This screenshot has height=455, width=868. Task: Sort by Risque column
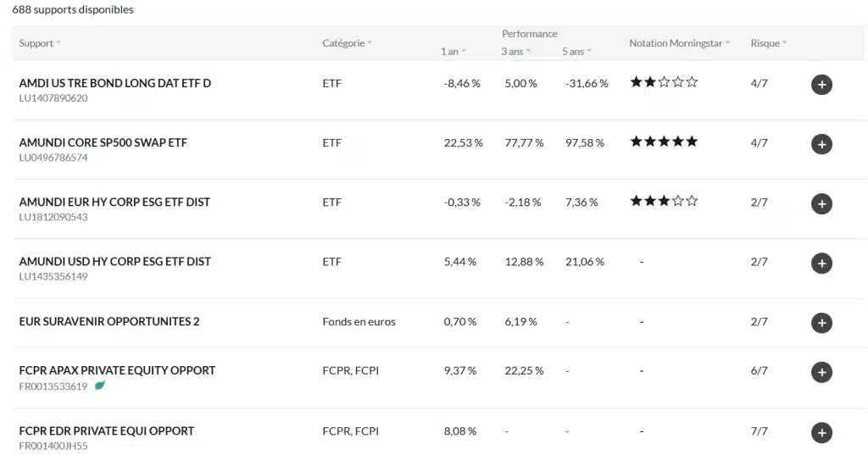click(x=768, y=43)
